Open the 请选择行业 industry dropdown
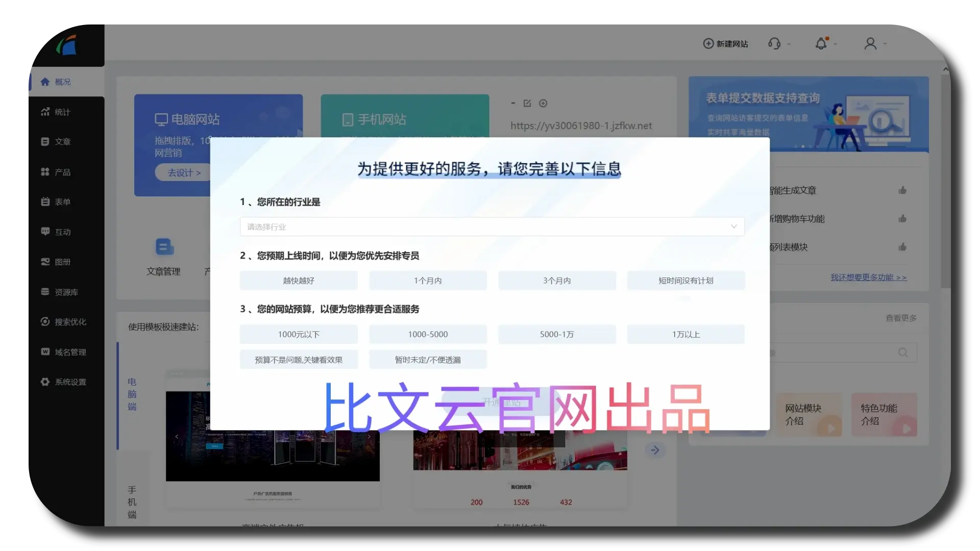980x551 pixels. (x=492, y=227)
